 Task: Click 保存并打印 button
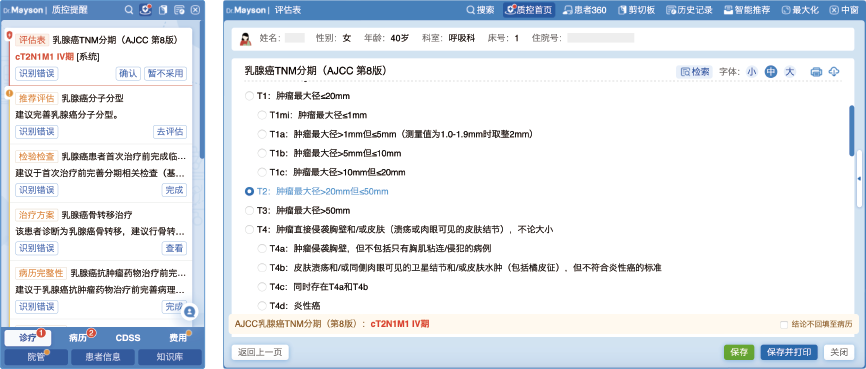(789, 352)
